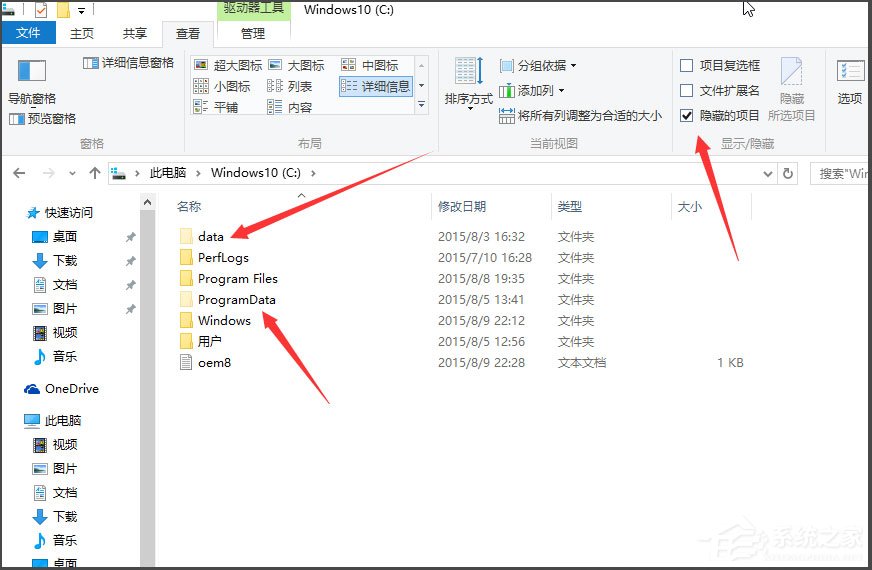Select Large icons layout
Screen dimensions: 872x570
pos(296,65)
